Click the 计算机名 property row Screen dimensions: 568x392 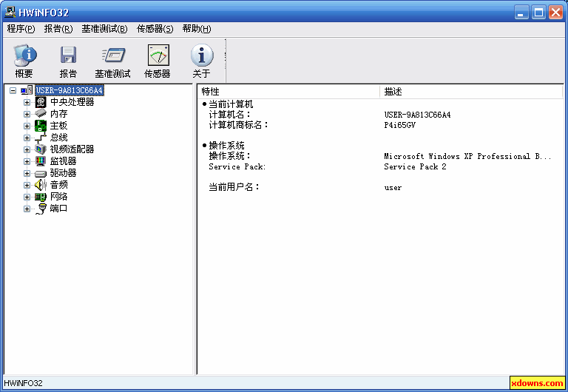(x=380, y=115)
